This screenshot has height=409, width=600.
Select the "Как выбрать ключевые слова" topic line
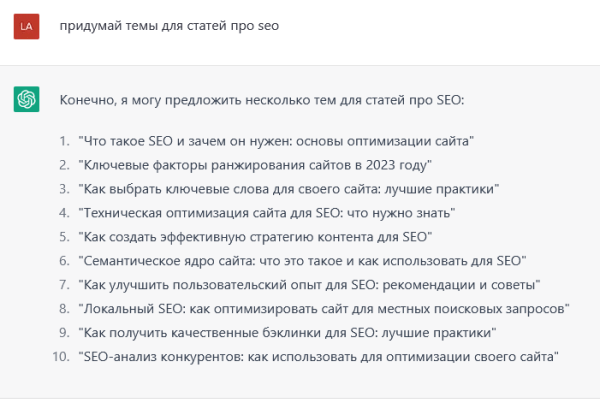tap(289, 188)
